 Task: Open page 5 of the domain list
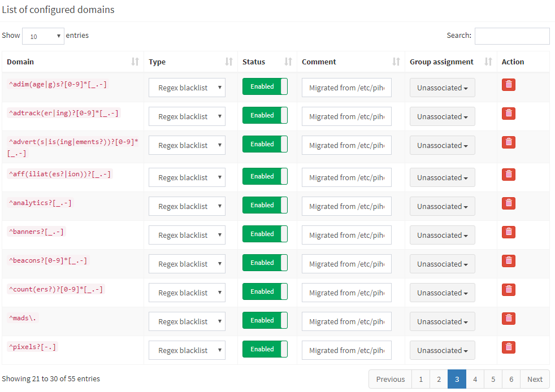493,379
